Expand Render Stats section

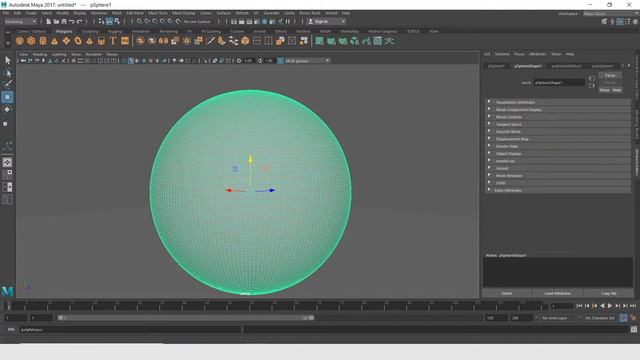point(558,146)
